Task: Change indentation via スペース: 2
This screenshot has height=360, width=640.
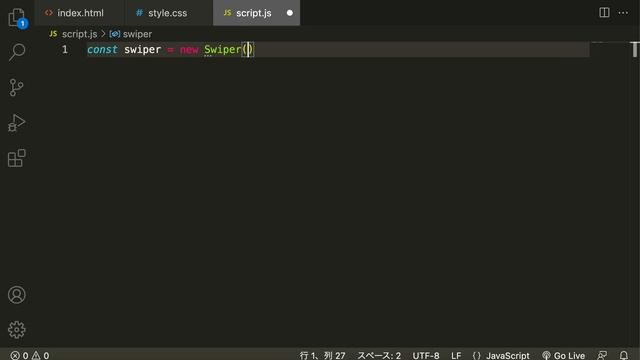Action: pos(379,356)
